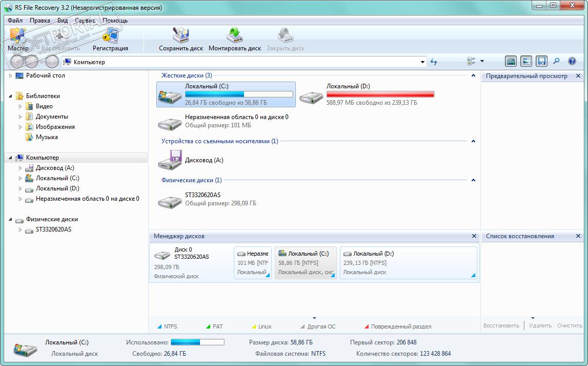Close the Предварительный просмотр panel

click(578, 76)
